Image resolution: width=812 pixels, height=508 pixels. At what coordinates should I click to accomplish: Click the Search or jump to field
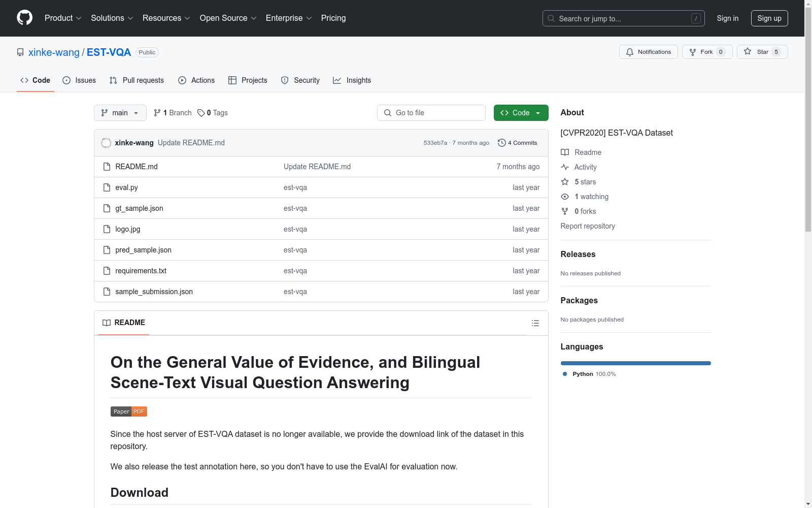pyautogui.click(x=624, y=18)
